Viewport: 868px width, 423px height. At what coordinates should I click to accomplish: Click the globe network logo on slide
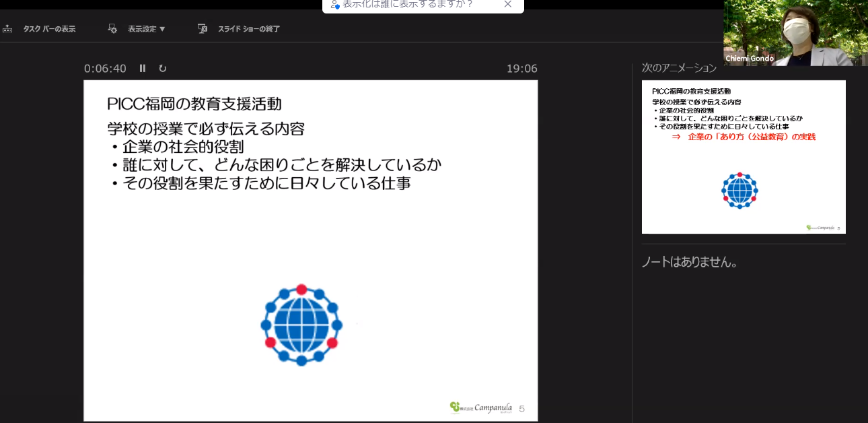301,325
